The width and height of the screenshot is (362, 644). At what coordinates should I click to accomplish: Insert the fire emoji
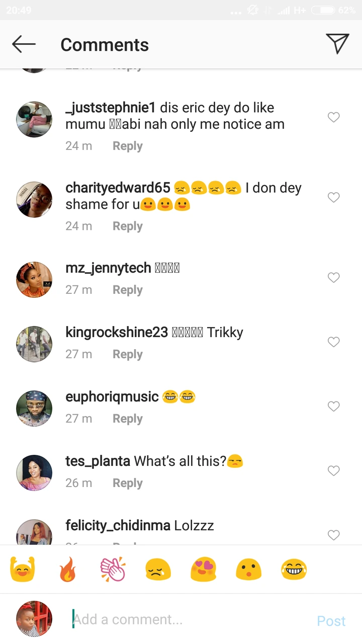tap(68, 570)
